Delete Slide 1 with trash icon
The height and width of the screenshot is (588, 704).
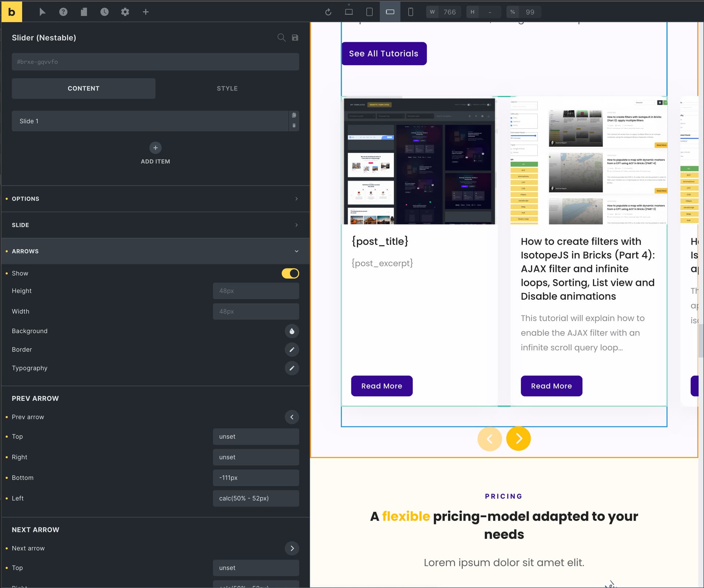tap(294, 126)
